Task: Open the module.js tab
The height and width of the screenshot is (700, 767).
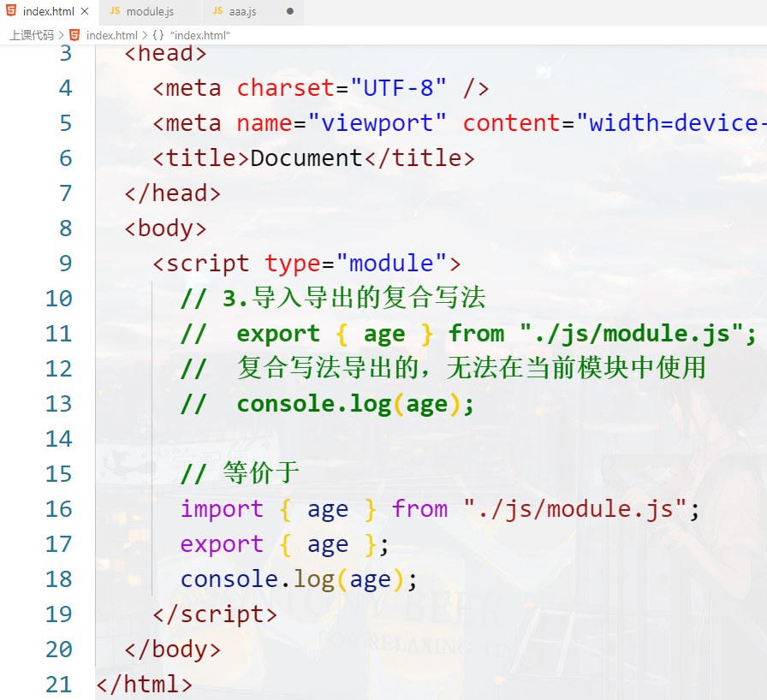Action: click(x=150, y=12)
